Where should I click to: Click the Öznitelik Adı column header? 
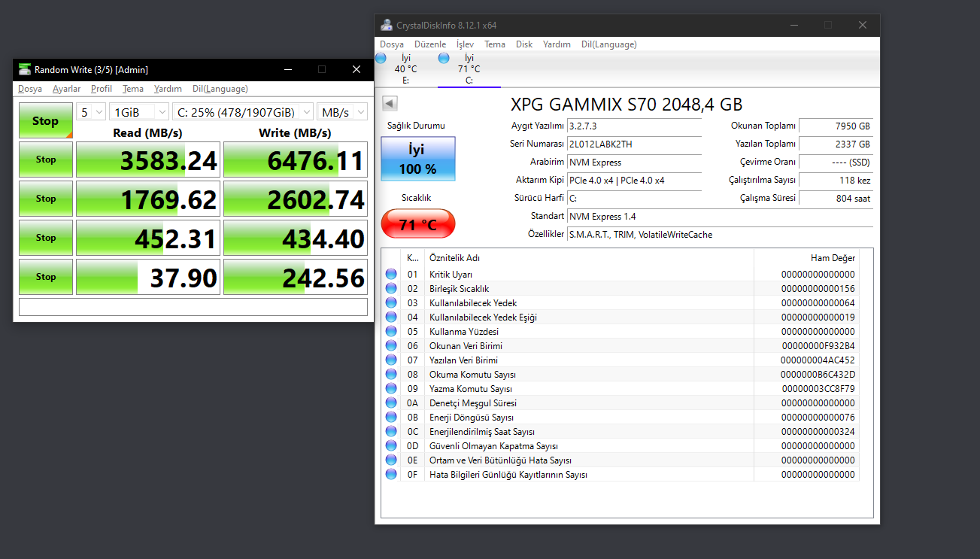pos(589,258)
